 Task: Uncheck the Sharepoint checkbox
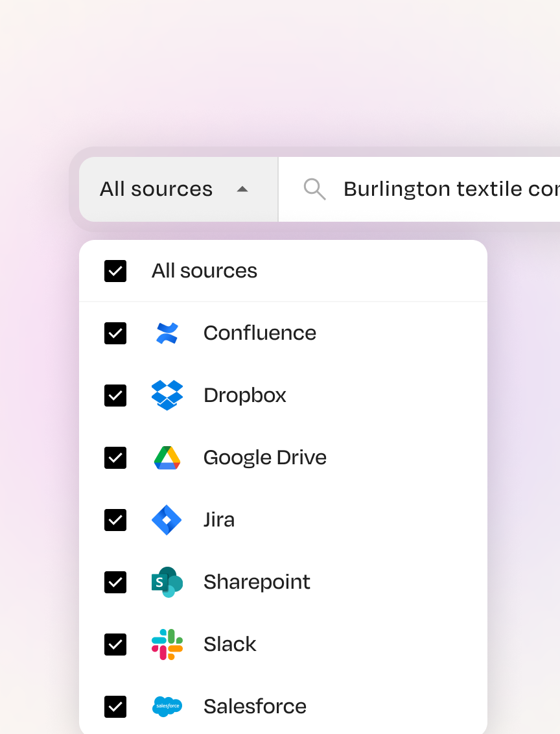click(115, 582)
